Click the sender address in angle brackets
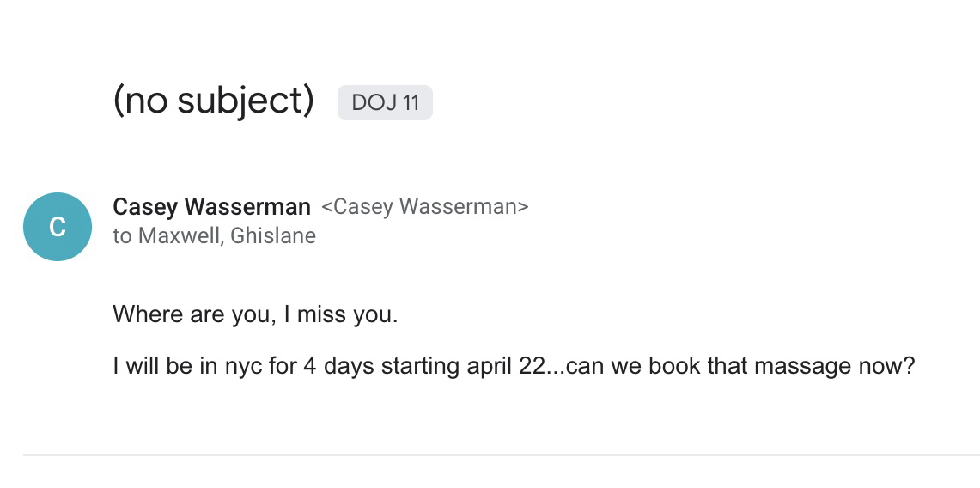Screen dimensions: 980x488 coord(425,207)
